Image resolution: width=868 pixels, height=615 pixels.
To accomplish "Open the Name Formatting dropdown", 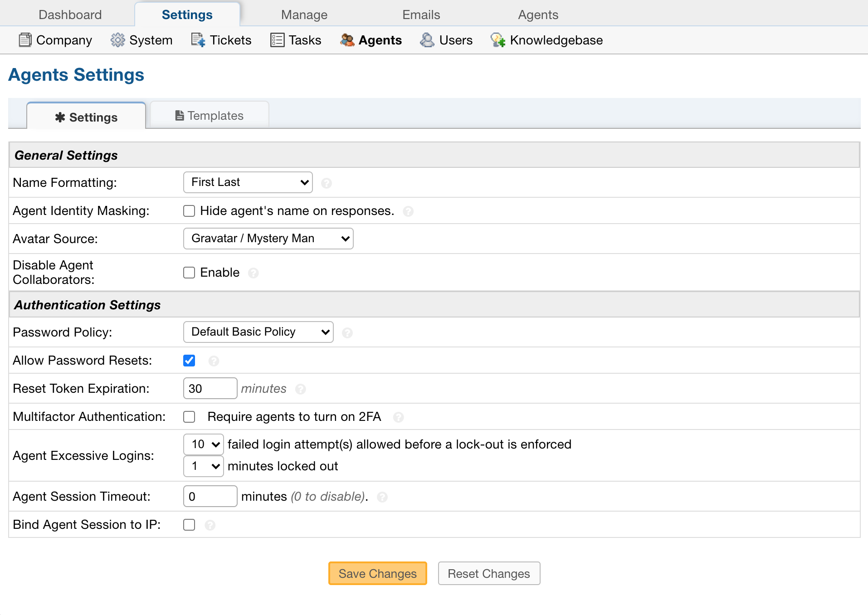I will 248,182.
